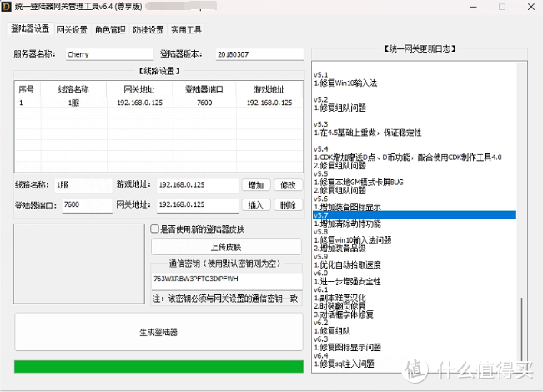The width and height of the screenshot is (543, 392).
Task: Click the 网关地址 column header
Action: click(x=139, y=89)
